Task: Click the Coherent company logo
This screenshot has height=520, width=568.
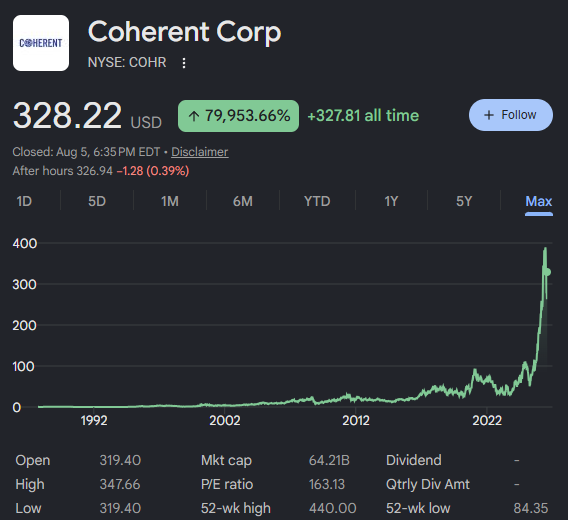Action: [41, 43]
